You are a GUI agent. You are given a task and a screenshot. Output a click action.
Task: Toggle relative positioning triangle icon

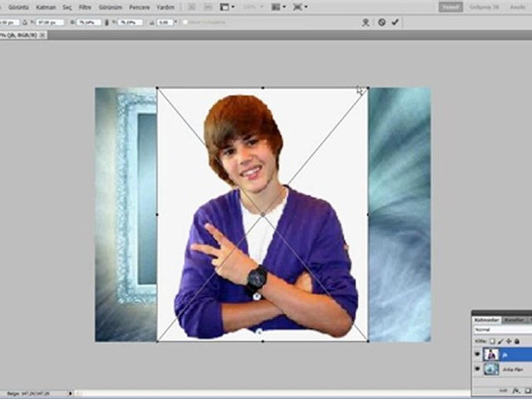[x=25, y=22]
